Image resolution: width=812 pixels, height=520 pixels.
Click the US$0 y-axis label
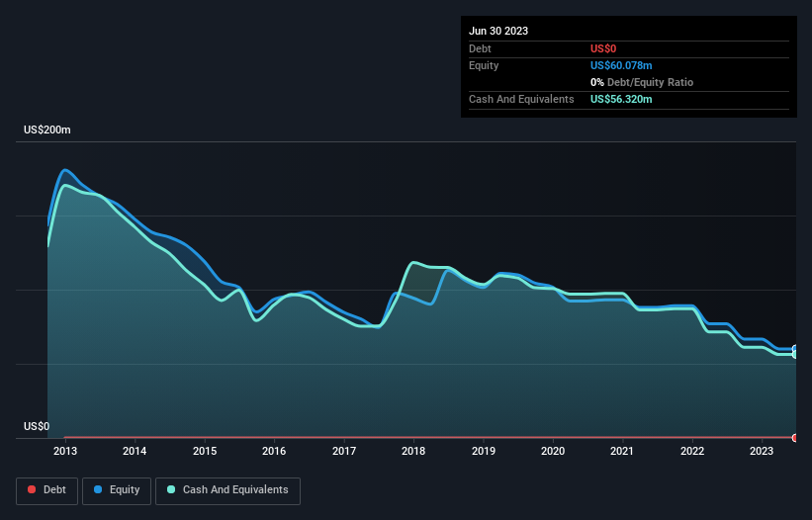tap(37, 426)
